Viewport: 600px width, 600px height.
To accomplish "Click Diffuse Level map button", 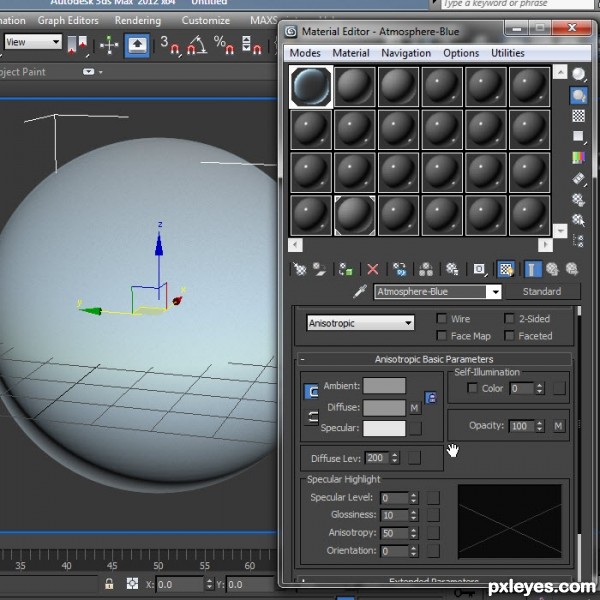I will (x=414, y=458).
